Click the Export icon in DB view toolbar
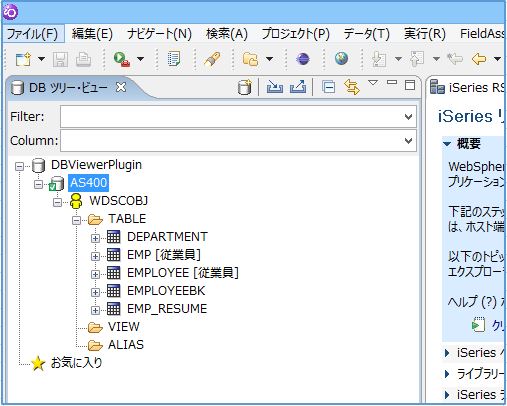Viewport: 507px width, 406px height. tap(298, 87)
